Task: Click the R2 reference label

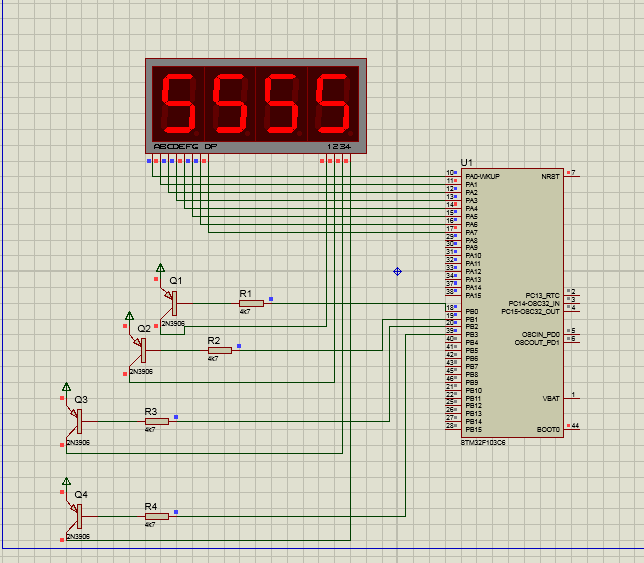Action: [214, 340]
